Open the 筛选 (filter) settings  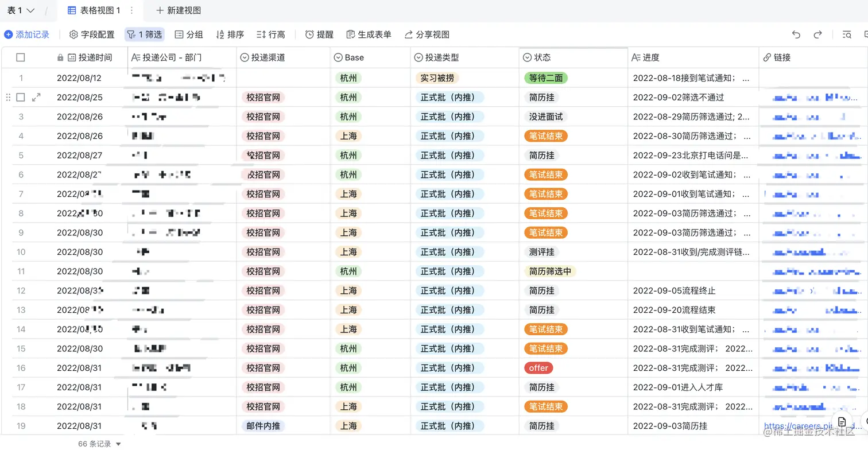[x=144, y=34]
